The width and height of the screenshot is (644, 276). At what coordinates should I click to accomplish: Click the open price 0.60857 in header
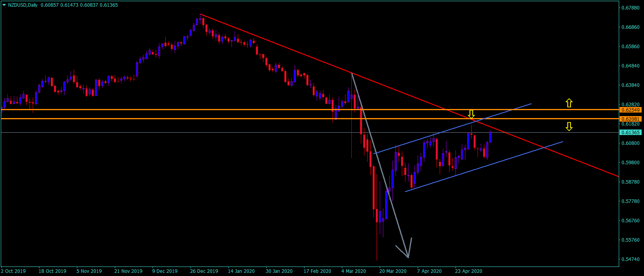pos(49,5)
